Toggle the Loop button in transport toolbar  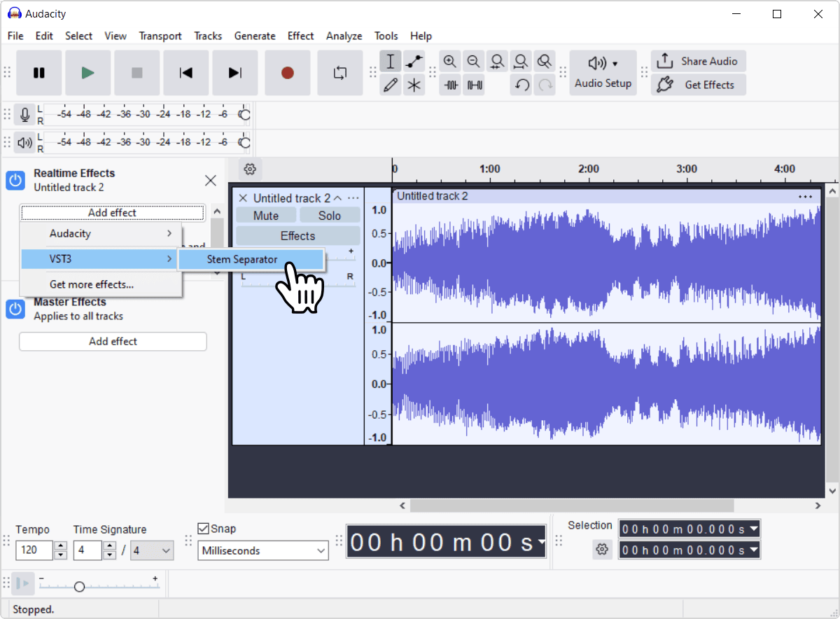[340, 73]
